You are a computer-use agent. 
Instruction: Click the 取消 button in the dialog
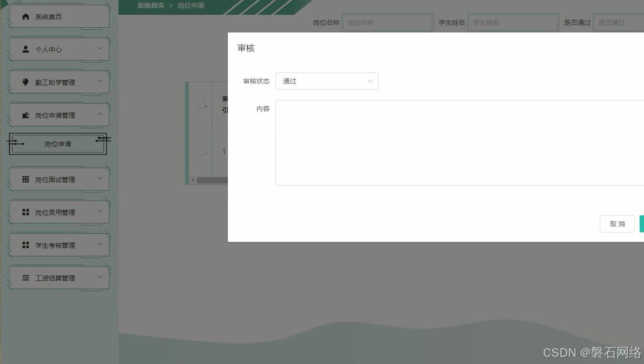tap(617, 223)
